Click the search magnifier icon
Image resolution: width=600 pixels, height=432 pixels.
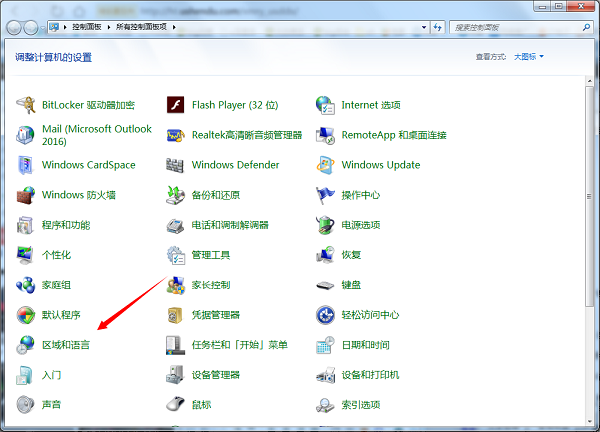586,27
